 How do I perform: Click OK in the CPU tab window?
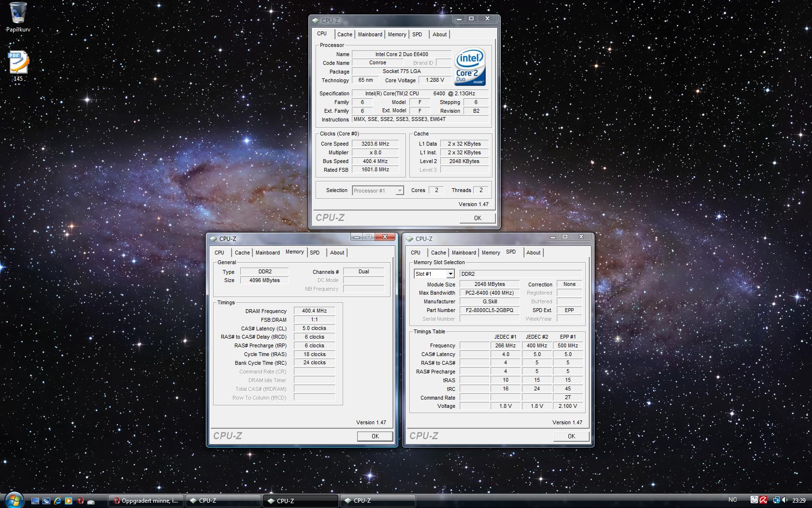478,218
